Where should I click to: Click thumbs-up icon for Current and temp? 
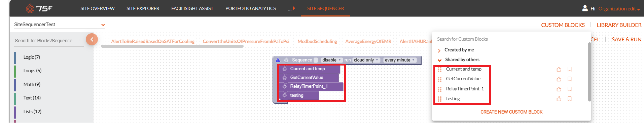click(x=559, y=69)
